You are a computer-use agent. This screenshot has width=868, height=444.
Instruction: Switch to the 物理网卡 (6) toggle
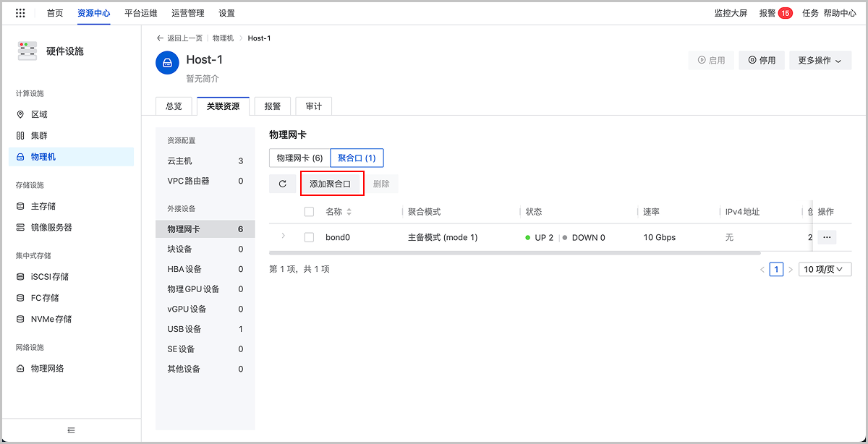(x=299, y=158)
